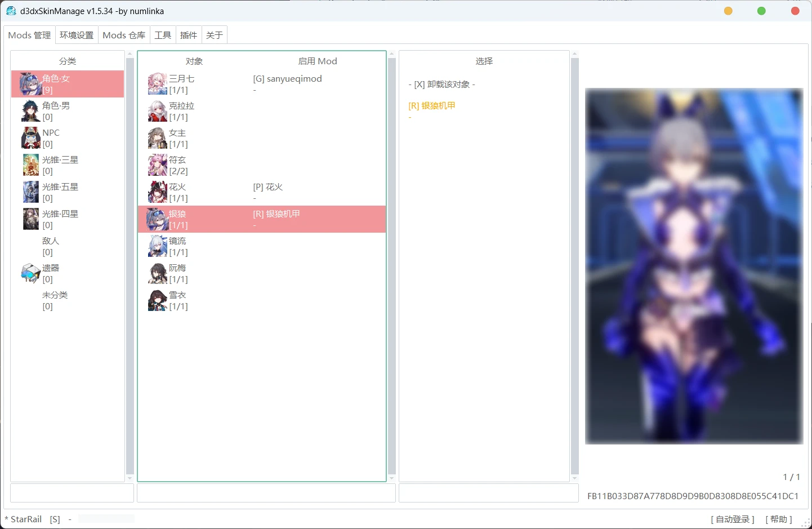Click the 三月七 character avatar
Viewport: 812px width, 529px height.
click(x=157, y=84)
